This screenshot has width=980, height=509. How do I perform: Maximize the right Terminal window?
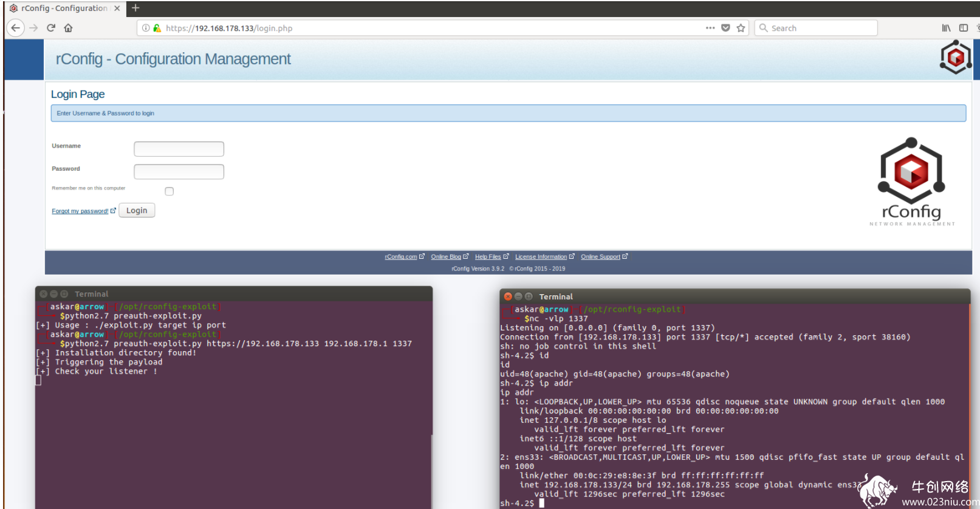[529, 296]
